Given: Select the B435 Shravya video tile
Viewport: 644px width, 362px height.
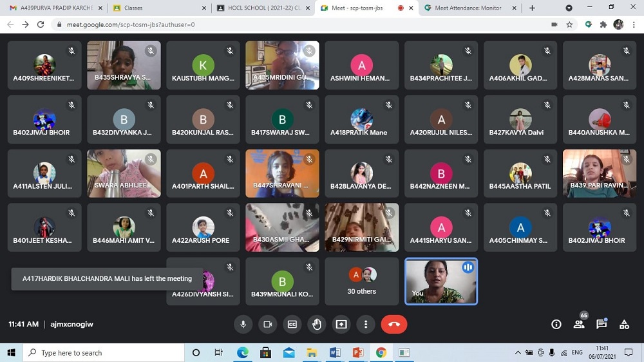Looking at the screenshot, I should pos(124,65).
